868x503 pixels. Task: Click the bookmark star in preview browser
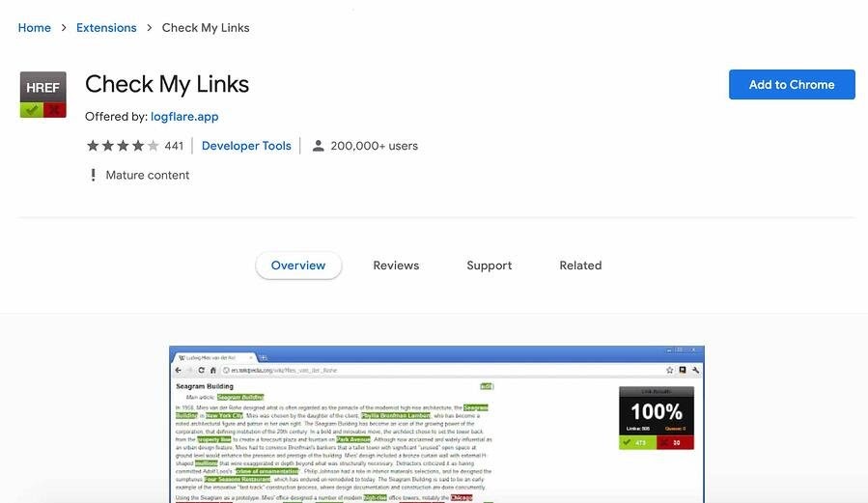pos(670,370)
